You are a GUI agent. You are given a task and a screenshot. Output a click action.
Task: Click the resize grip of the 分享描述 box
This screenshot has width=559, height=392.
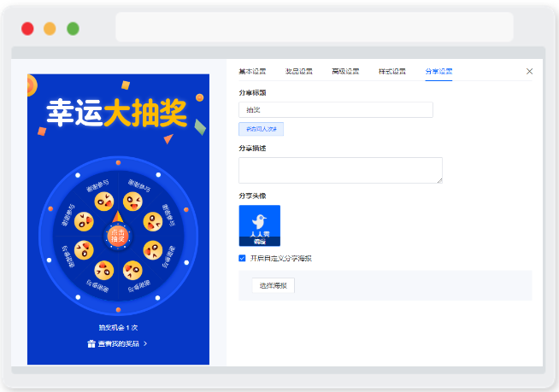coord(439,181)
